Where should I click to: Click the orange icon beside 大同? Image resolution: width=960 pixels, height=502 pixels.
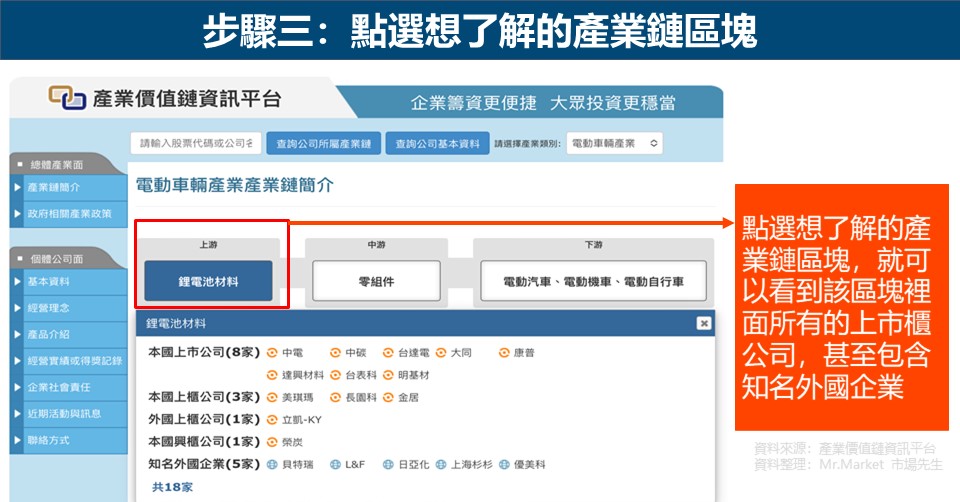(441, 353)
